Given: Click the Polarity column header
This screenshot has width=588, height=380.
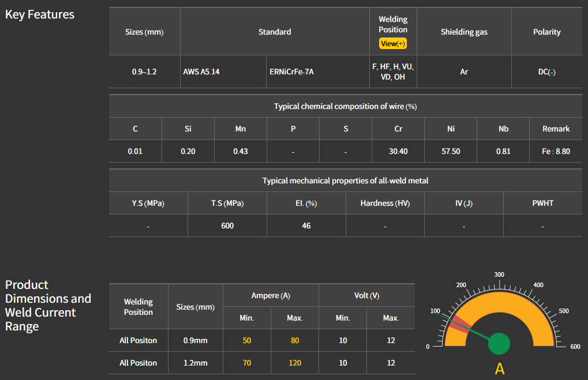Looking at the screenshot, I should click(546, 32).
